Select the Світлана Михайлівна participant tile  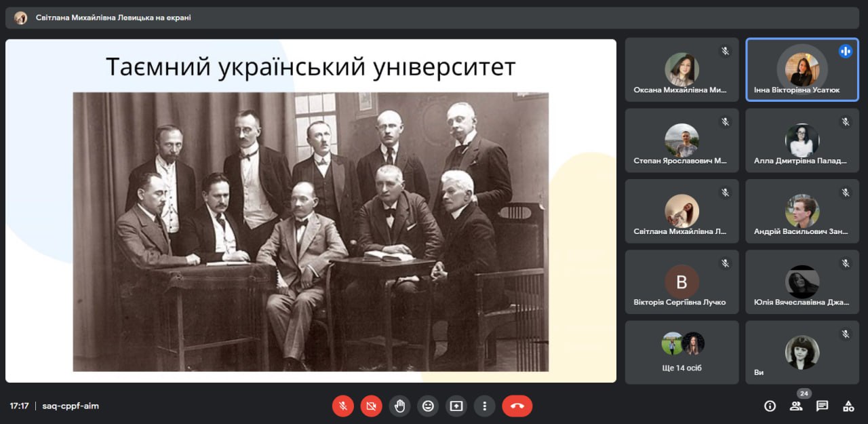click(x=682, y=211)
